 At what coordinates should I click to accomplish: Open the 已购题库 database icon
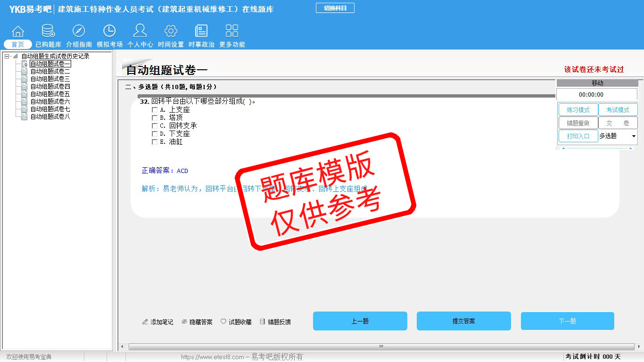48,32
